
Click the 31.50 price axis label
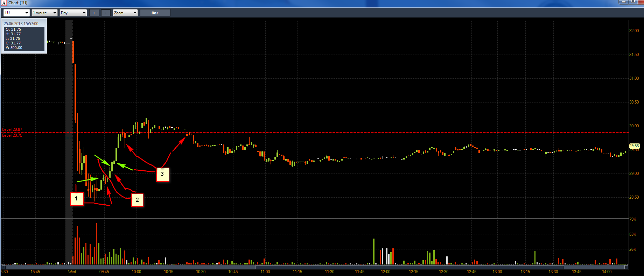click(634, 55)
